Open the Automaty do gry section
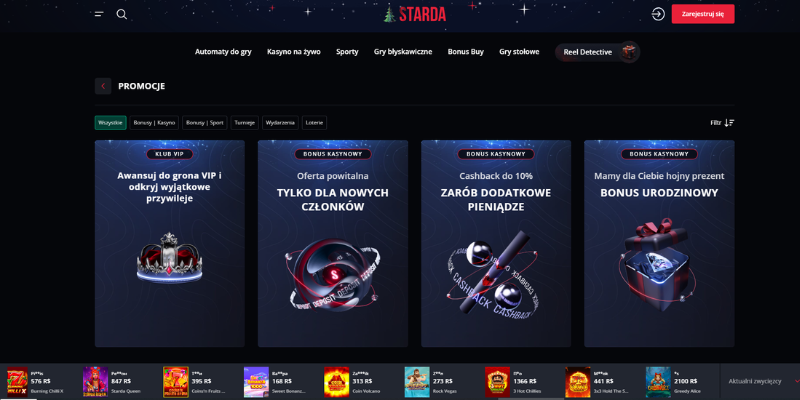Image resolution: width=800 pixels, height=400 pixels. [x=223, y=52]
